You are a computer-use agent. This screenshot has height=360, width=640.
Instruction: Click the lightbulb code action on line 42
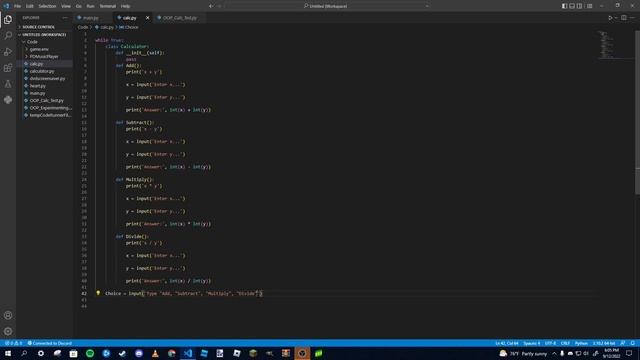[98, 293]
